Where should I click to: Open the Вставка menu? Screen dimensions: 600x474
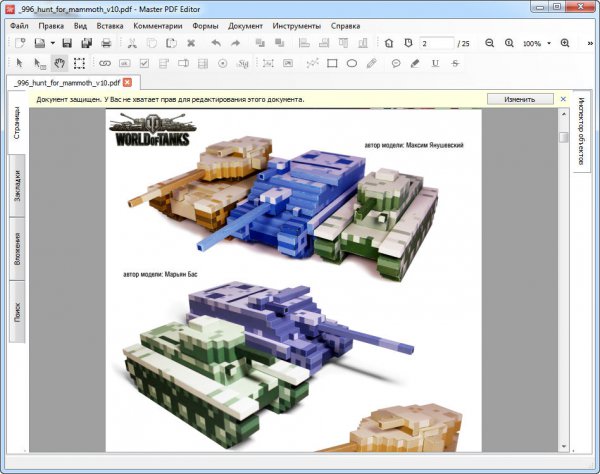[x=110, y=26]
